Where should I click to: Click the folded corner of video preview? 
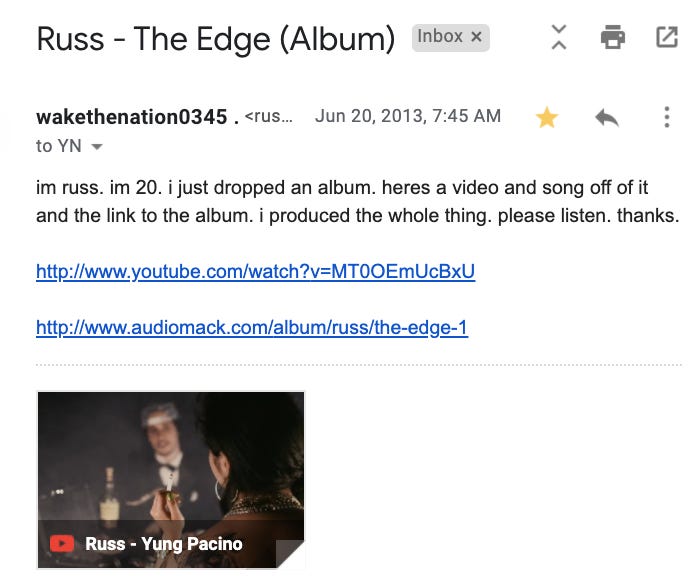[290, 554]
